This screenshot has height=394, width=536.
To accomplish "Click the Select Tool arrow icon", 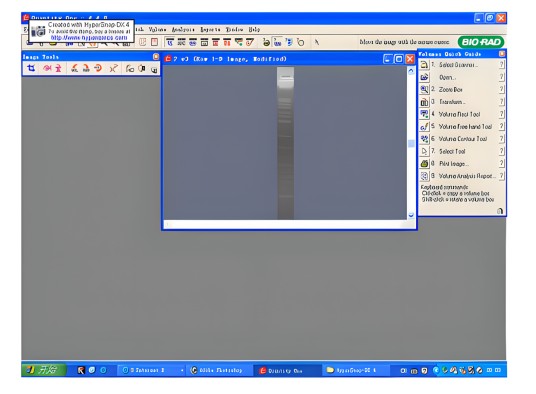I will pos(424,151).
